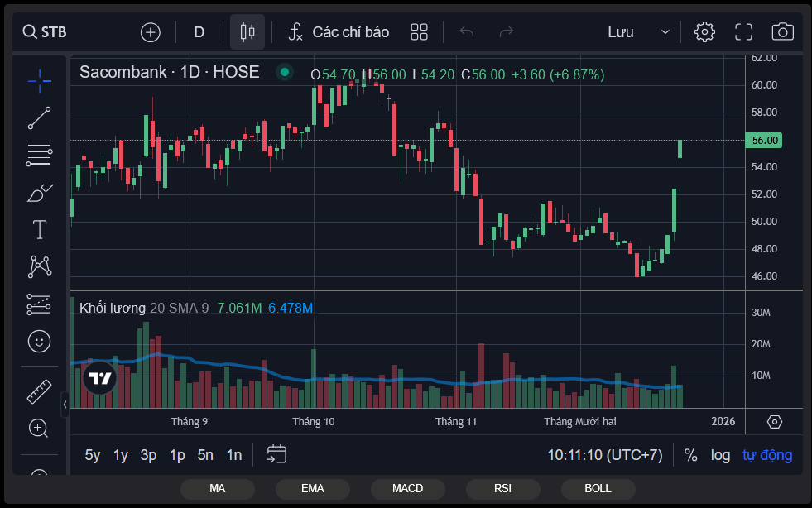Select the ruler measure tool

tap(39, 391)
